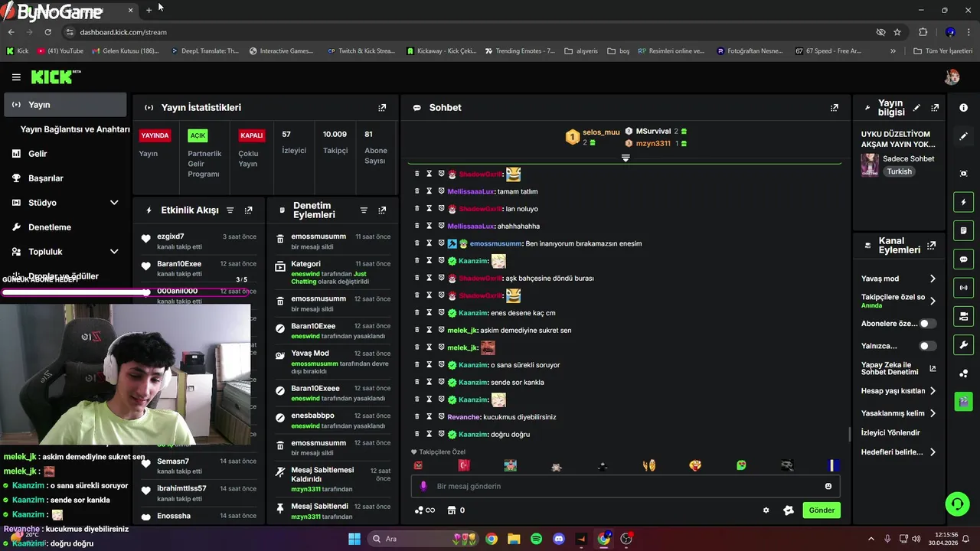
Task: Open the emoji picker in message box
Action: [x=828, y=486]
